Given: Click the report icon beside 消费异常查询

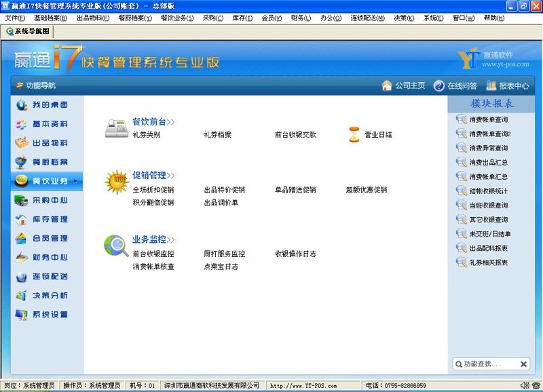Looking at the screenshot, I should click(462, 148).
